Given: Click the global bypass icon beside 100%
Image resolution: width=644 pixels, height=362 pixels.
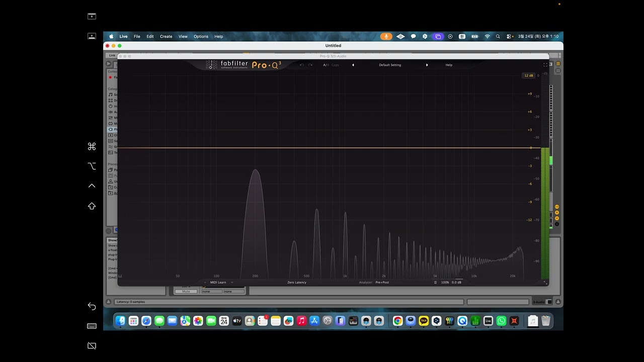Looking at the screenshot, I should pos(436,283).
